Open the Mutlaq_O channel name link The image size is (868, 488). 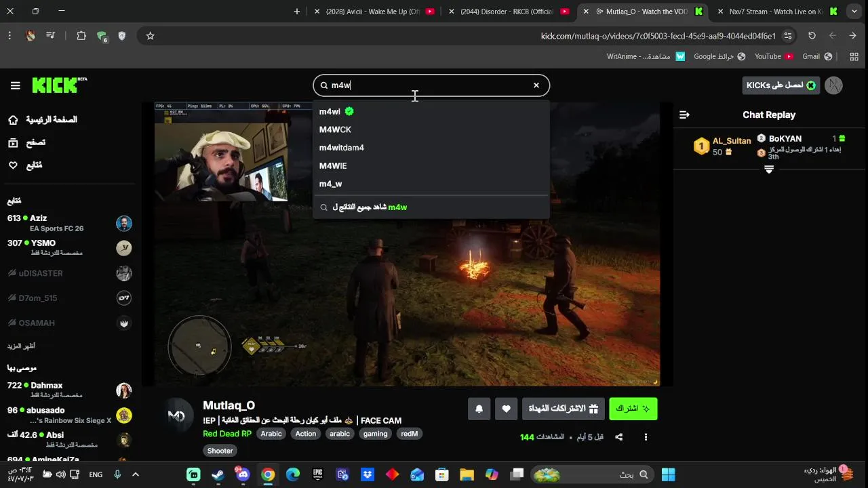click(229, 405)
